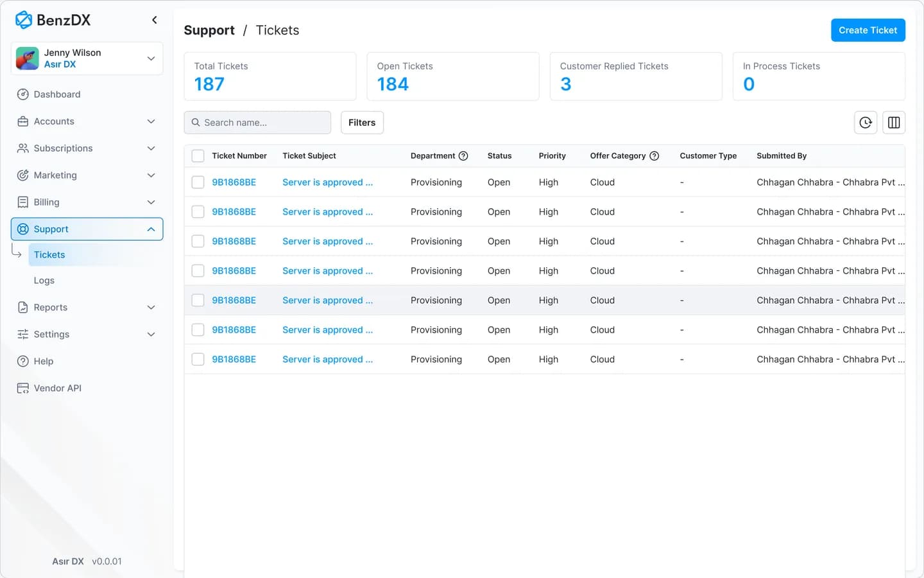Screen dimensions: 924x578
Task: Open the column layout icon button
Action: click(894, 123)
